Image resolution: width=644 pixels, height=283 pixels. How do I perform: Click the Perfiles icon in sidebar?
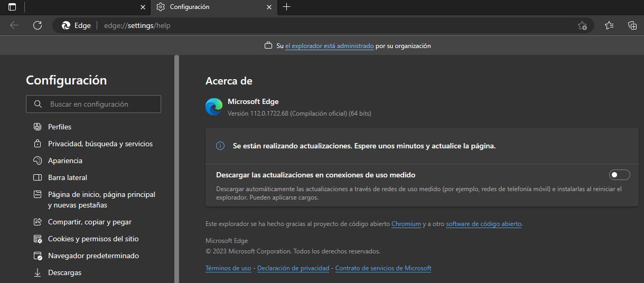(38, 127)
